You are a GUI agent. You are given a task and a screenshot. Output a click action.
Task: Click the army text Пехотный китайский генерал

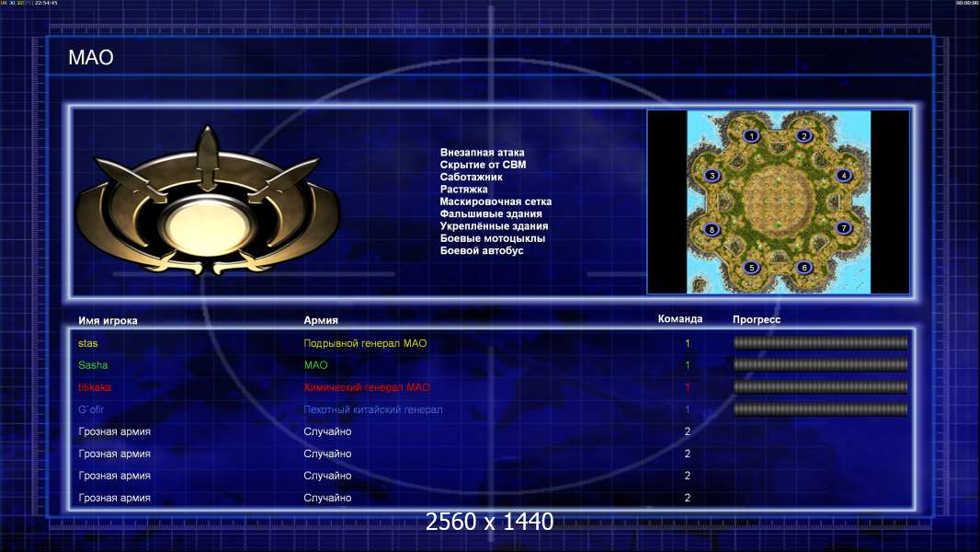pyautogui.click(x=373, y=409)
